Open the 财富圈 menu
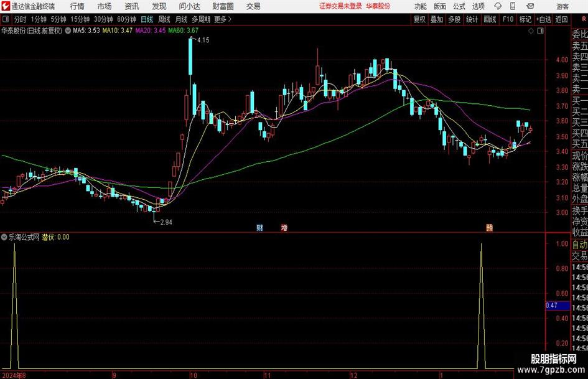Viewport: 588px width, 379px height. [x=223, y=6]
